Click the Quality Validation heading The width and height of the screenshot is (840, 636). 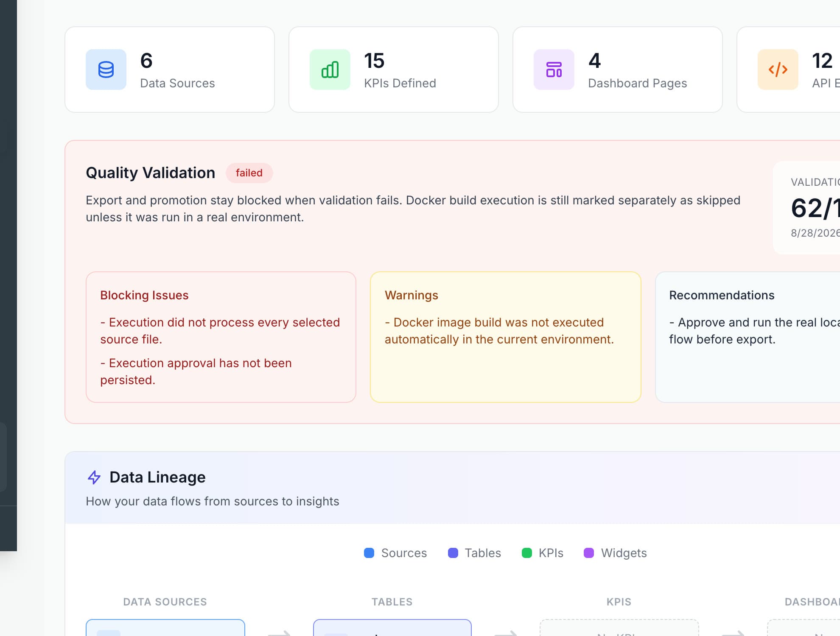(x=151, y=173)
